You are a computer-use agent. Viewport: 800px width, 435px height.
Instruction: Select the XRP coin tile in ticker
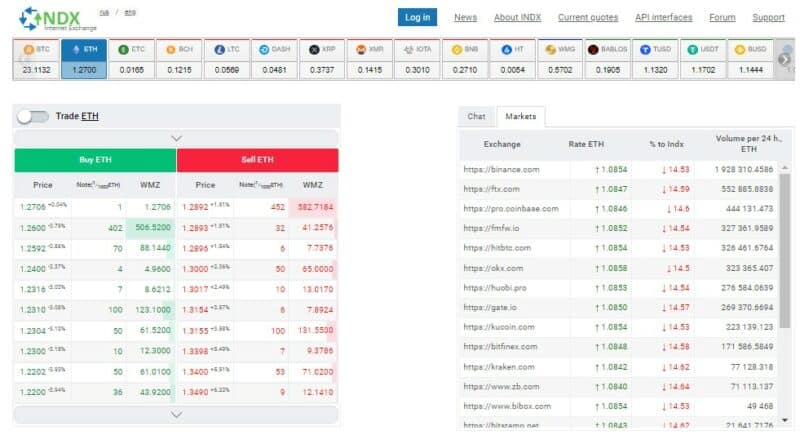(322, 59)
